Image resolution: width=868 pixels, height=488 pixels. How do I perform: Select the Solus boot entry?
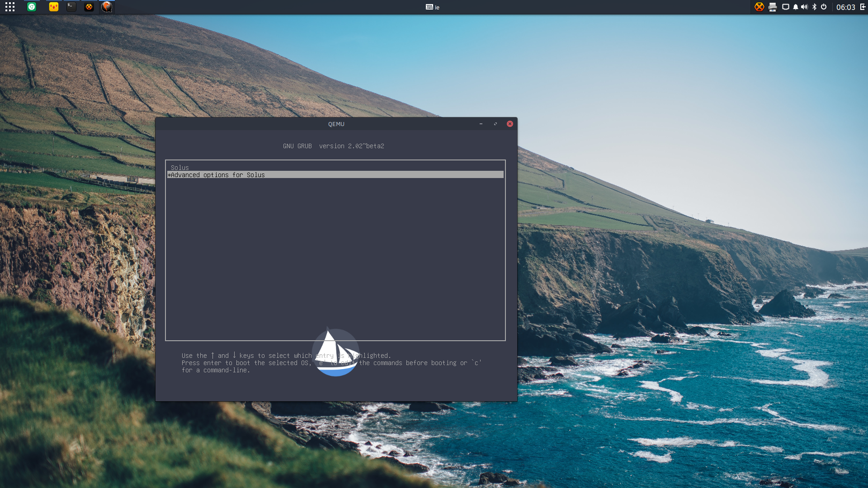pyautogui.click(x=335, y=168)
